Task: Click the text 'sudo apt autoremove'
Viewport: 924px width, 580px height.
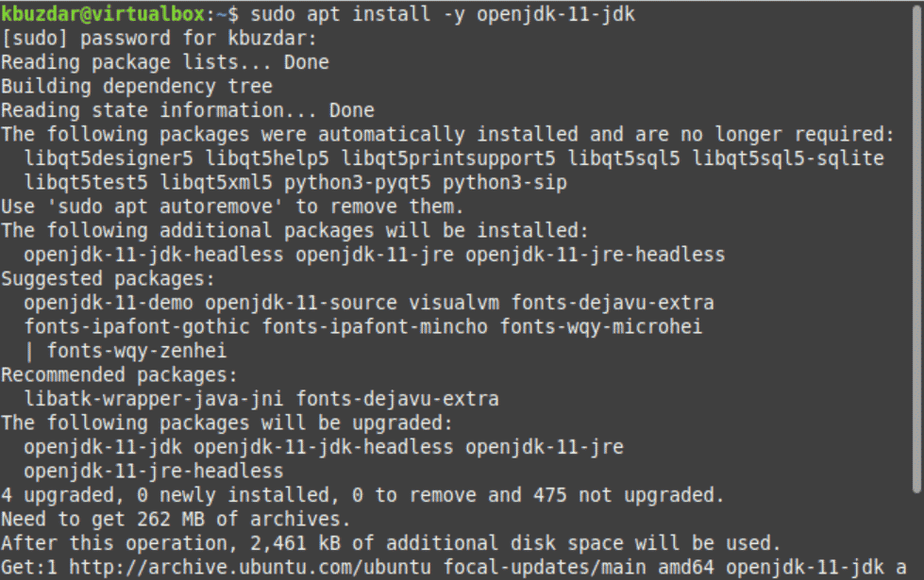Action: pos(165,207)
